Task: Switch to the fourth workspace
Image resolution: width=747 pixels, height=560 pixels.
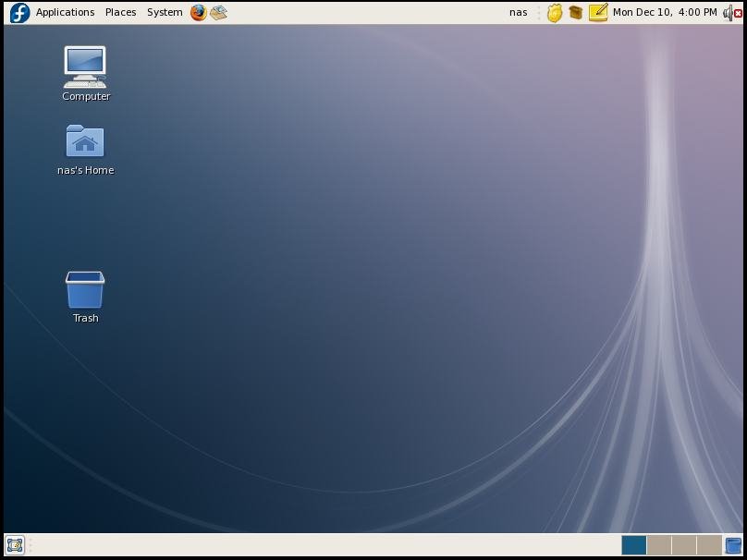Action: [709, 545]
